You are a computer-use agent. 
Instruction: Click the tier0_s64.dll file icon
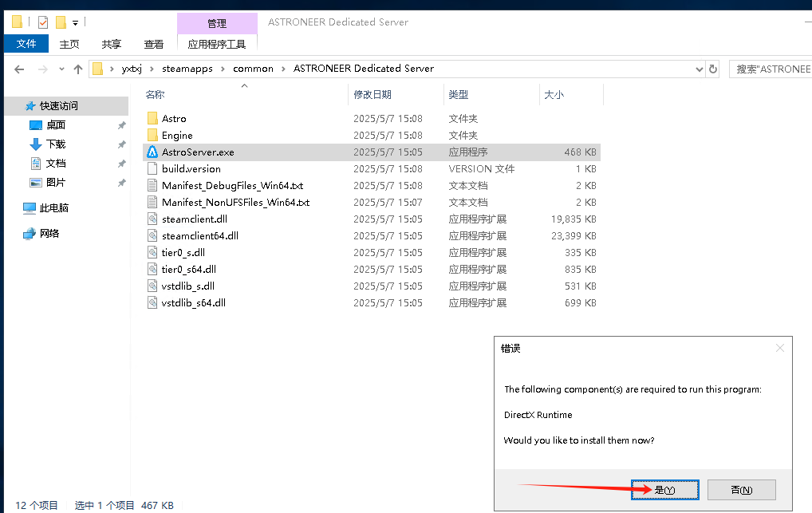point(152,269)
